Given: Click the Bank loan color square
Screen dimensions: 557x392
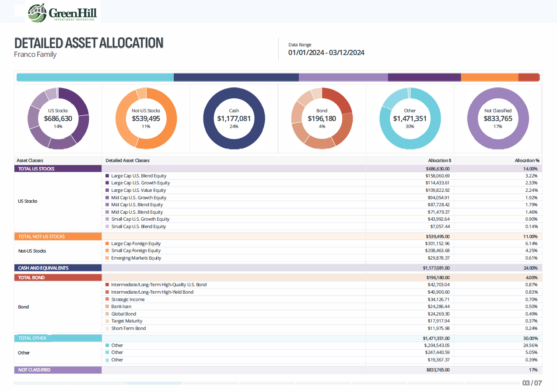Looking at the screenshot, I should [107, 307].
